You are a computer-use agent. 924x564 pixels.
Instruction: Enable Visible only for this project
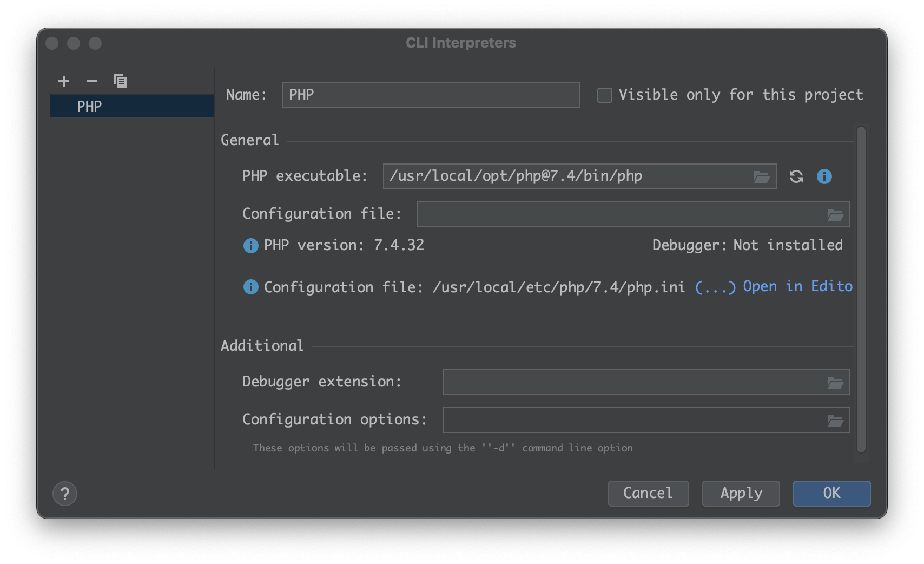pos(605,95)
